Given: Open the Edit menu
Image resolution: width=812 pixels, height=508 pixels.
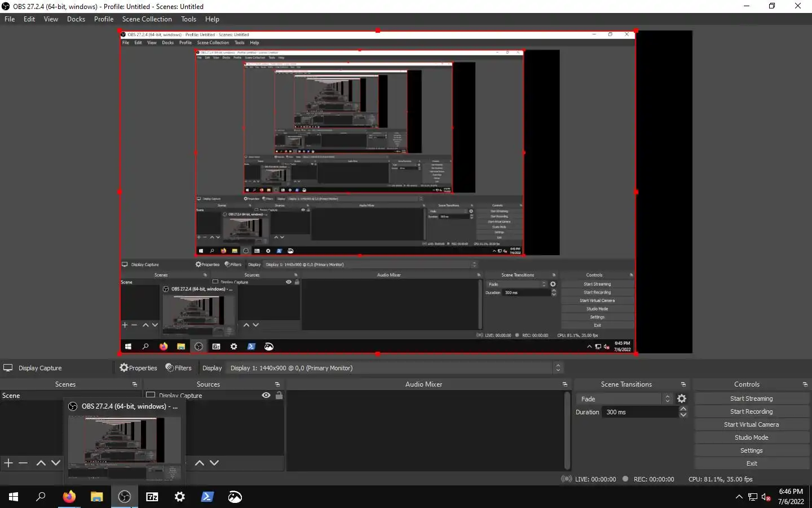Looking at the screenshot, I should 29,19.
